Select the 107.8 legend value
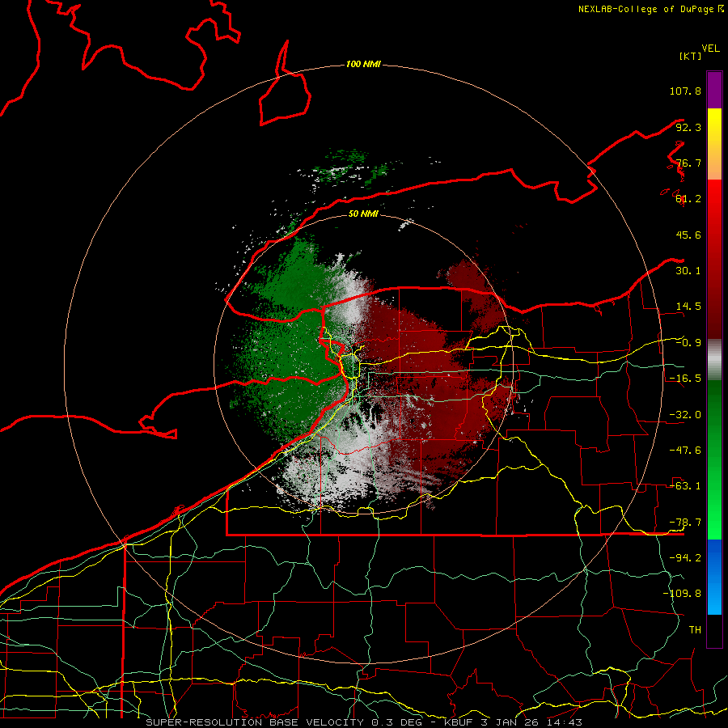The height and width of the screenshot is (728, 728). (685, 91)
